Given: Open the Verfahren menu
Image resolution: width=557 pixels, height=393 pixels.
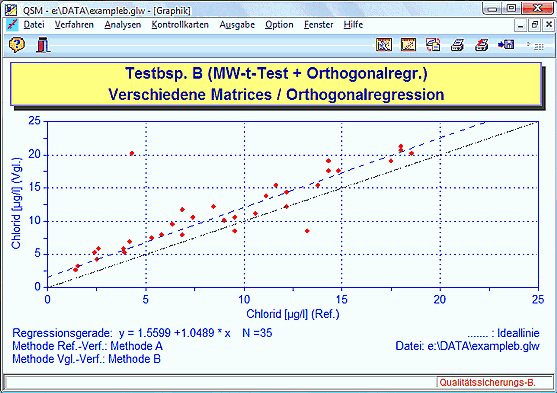Looking at the screenshot, I should (x=74, y=25).
